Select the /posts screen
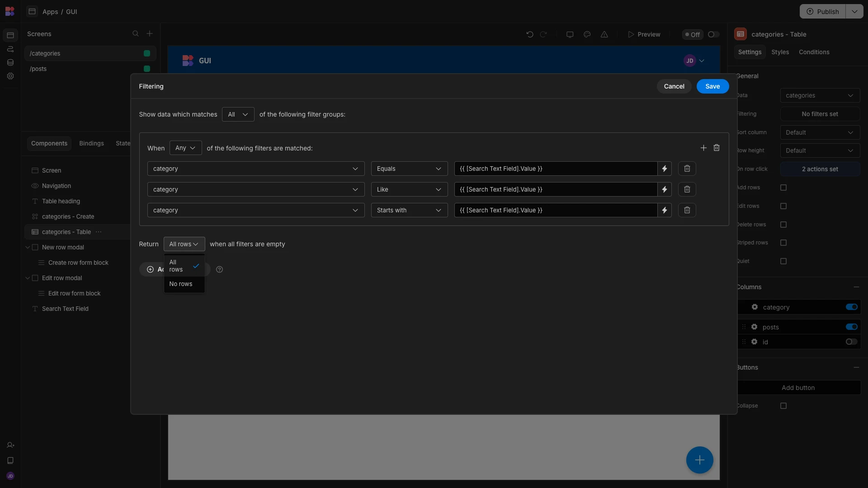Screen dimensions: 868x488 pyautogui.click(x=90, y=69)
